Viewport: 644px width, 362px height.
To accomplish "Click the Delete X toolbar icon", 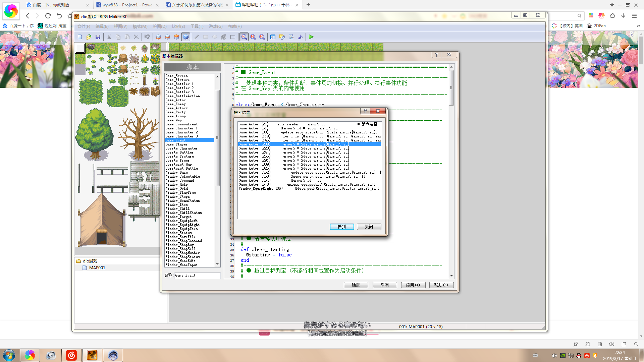I will click(x=136, y=37).
